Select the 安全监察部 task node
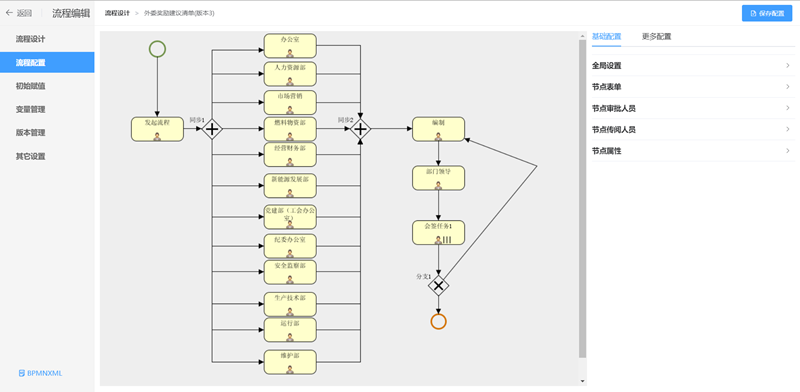The image size is (800, 392). pyautogui.click(x=290, y=272)
